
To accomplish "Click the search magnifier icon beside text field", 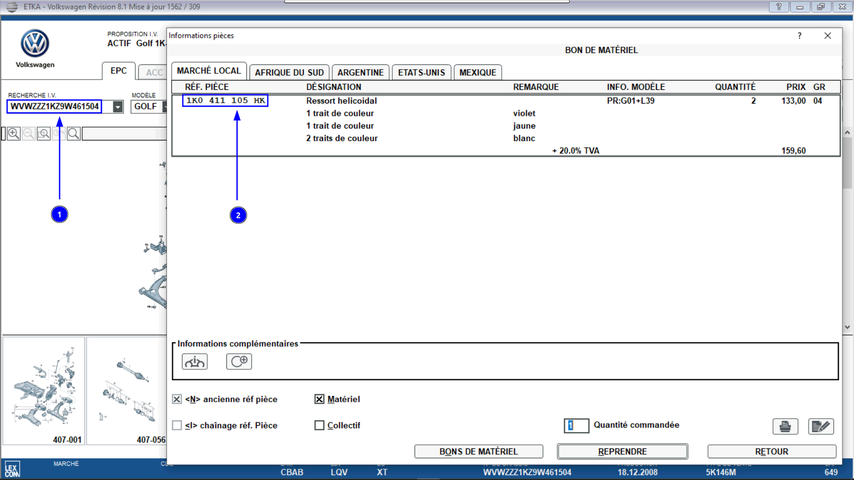I will coord(74,133).
